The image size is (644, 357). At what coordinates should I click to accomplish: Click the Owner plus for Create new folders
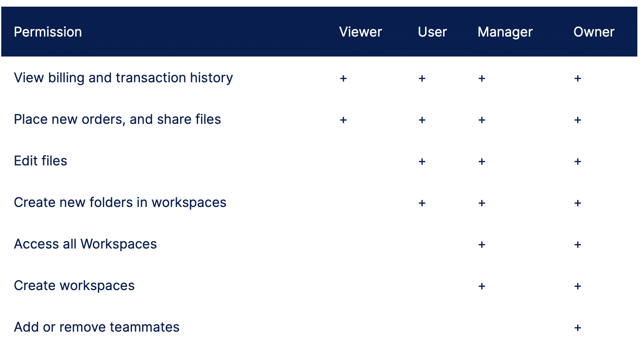[x=578, y=203]
